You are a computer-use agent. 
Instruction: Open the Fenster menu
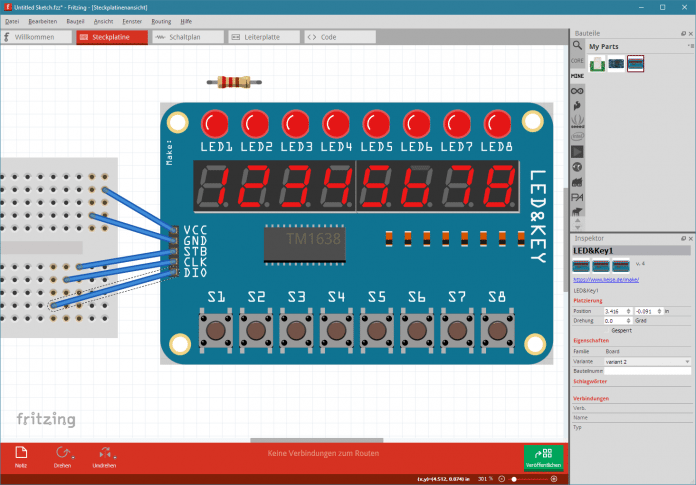pos(132,21)
